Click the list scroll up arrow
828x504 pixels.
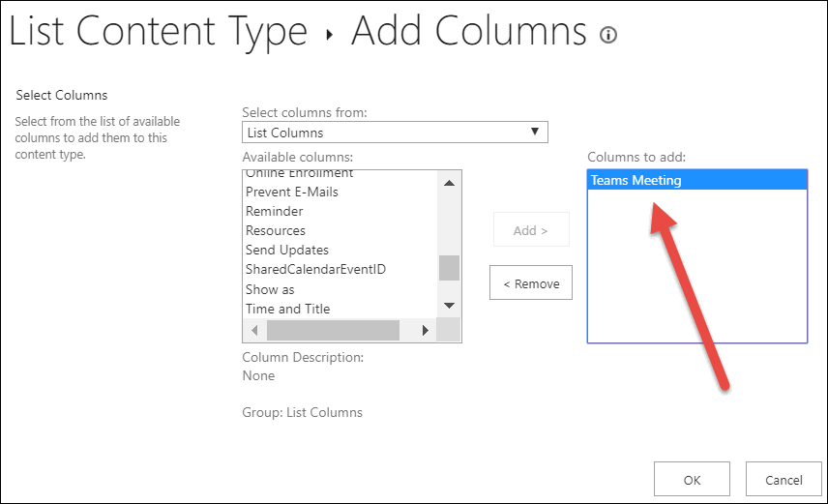pos(450,184)
